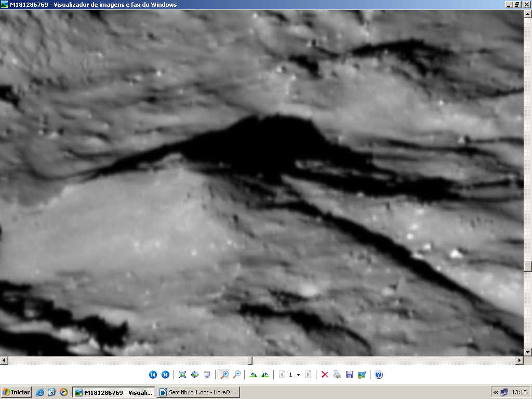Open the Iniciar start menu
532x399 pixels.
click(x=16, y=392)
